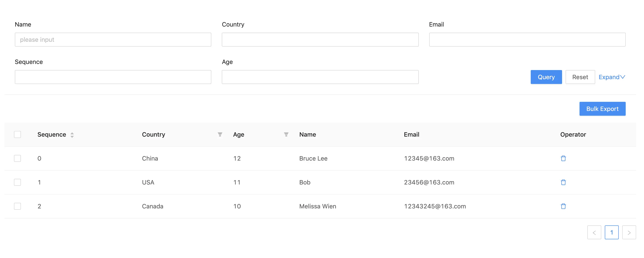Go to the next page arrow
Viewport: 644px width, 258px height.
click(x=629, y=233)
